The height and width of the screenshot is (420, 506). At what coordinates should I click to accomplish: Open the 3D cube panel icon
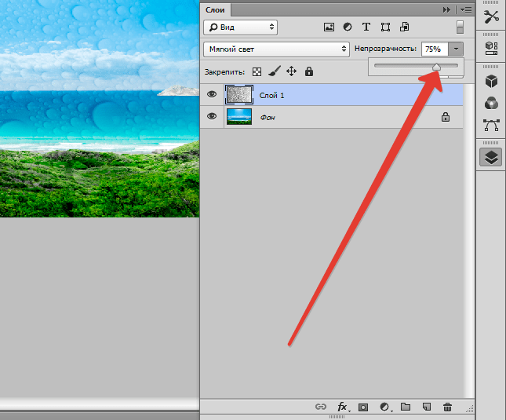491,81
